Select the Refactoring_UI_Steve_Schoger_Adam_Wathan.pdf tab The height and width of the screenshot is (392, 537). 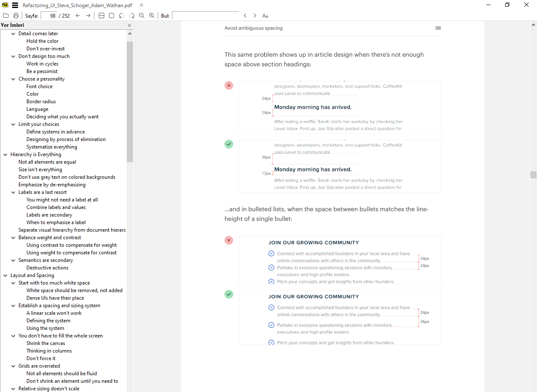[77, 5]
